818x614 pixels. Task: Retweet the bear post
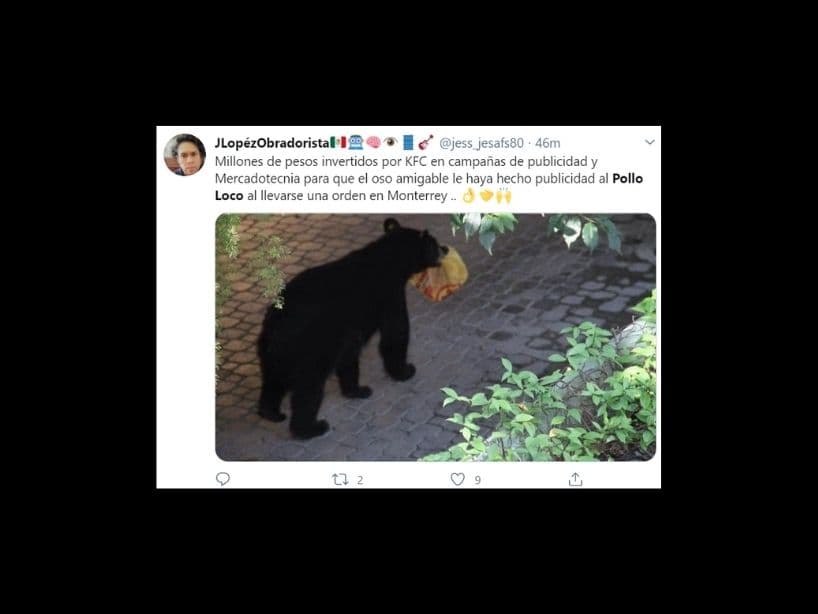[340, 479]
